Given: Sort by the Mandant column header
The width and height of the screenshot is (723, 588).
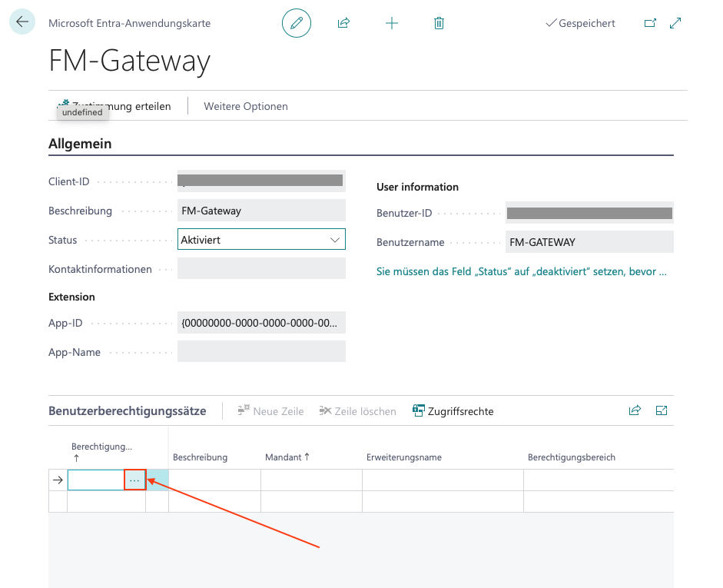Looking at the screenshot, I should coord(287,457).
